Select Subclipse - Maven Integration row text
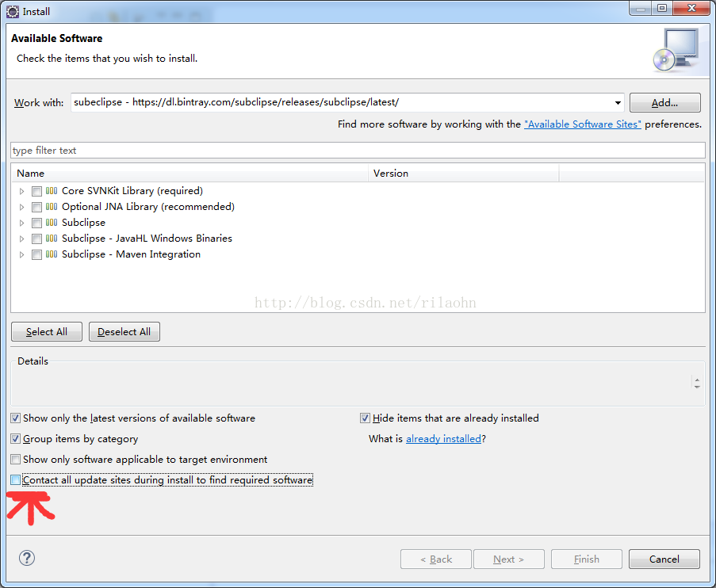Image resolution: width=716 pixels, height=588 pixels. click(131, 254)
